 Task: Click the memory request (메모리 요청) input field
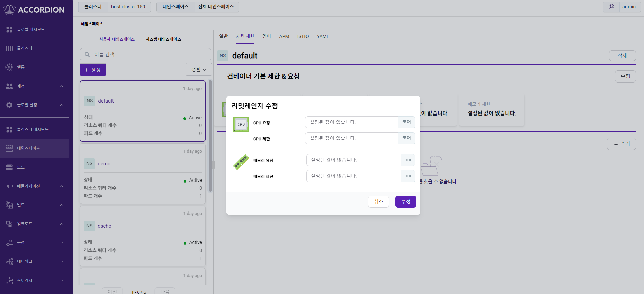[x=354, y=160]
